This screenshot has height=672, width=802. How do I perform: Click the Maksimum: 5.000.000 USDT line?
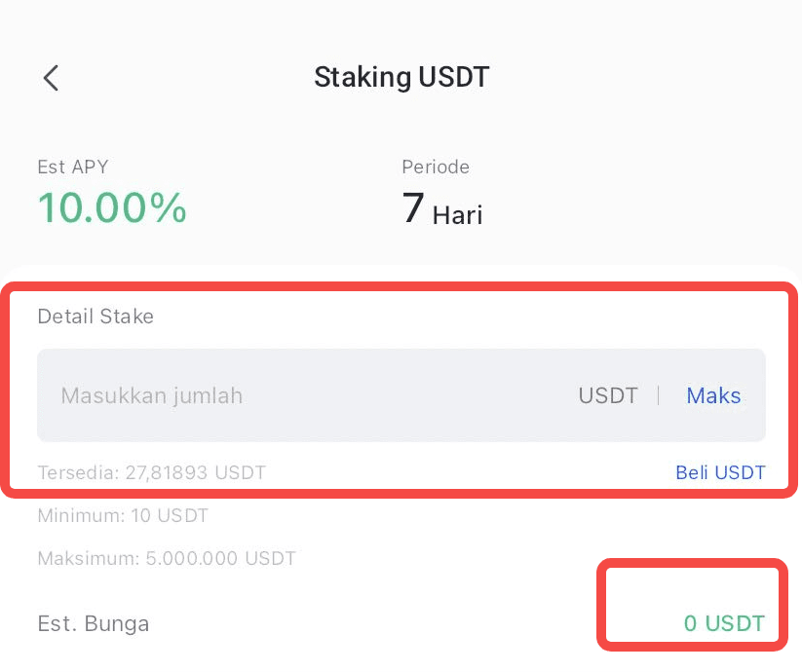(x=167, y=558)
